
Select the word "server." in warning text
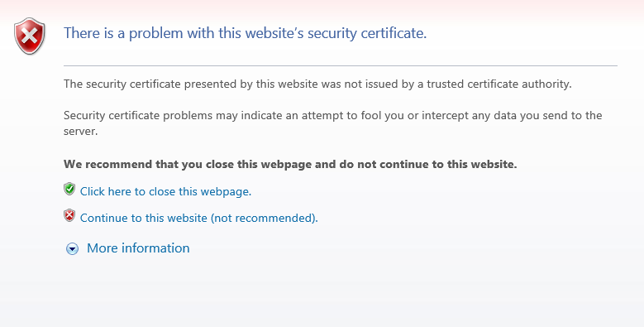pyautogui.click(x=80, y=132)
